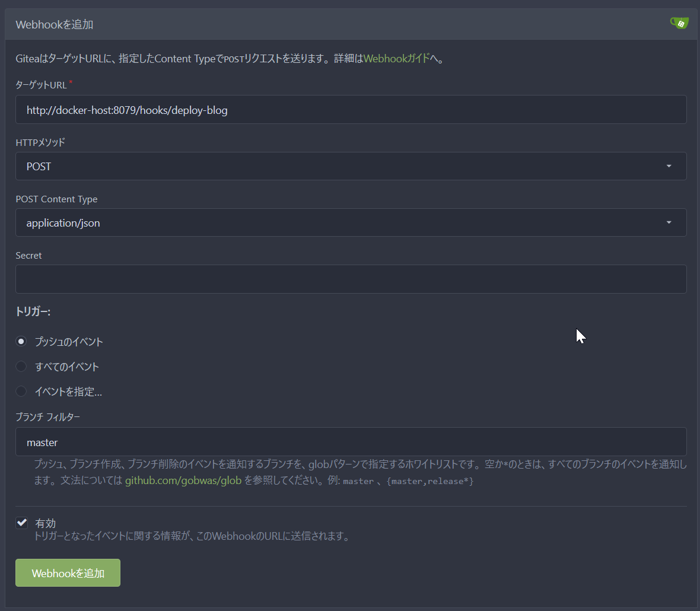
Task: Expand the POST Content Type dropdown arrow
Action: [669, 222]
